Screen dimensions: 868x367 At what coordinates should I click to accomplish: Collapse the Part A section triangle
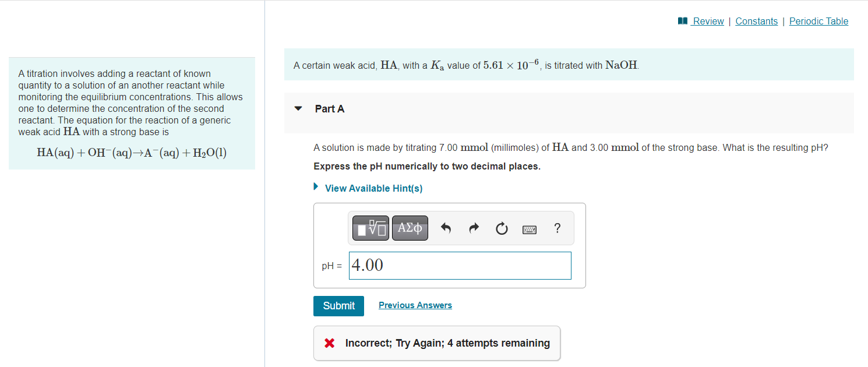point(298,108)
